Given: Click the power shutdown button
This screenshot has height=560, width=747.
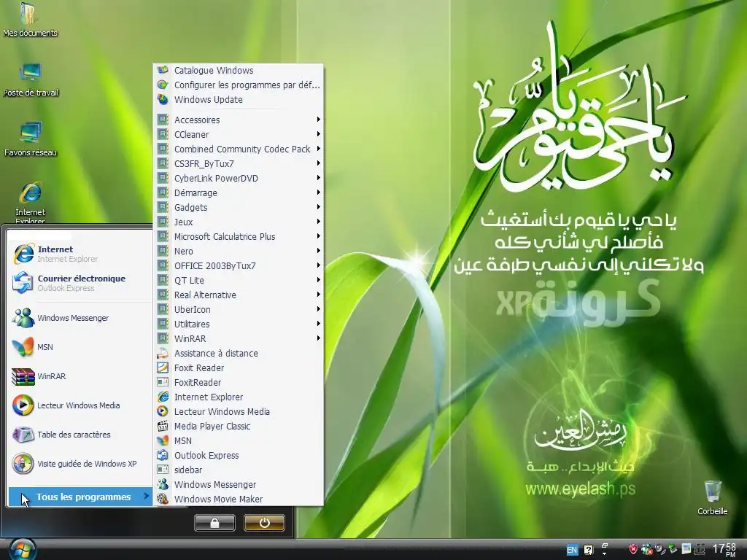Looking at the screenshot, I should (x=264, y=523).
